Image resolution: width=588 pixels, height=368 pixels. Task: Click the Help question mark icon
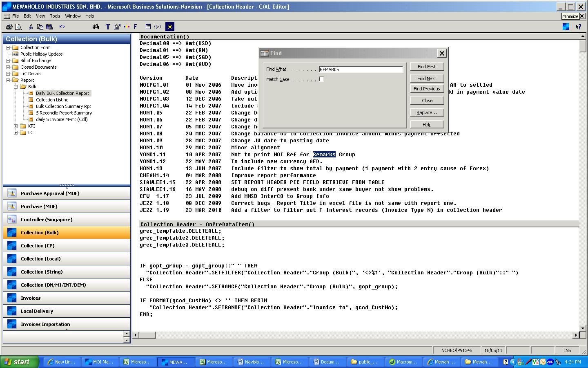click(579, 27)
